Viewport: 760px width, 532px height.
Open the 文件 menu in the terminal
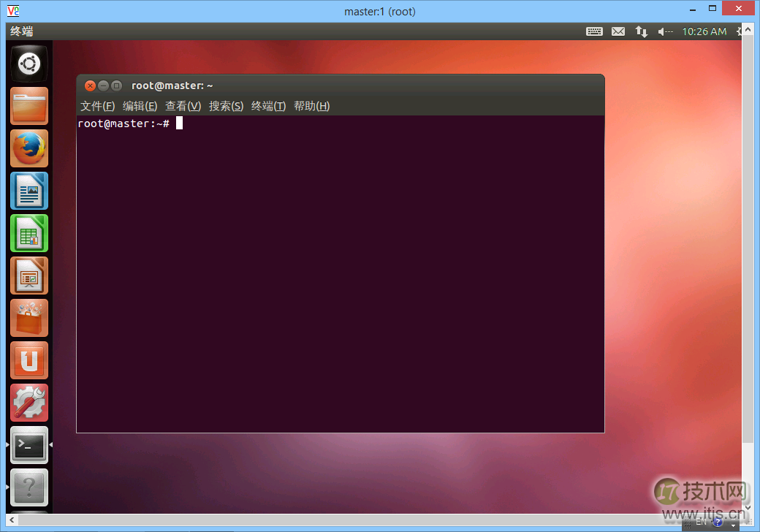pyautogui.click(x=95, y=105)
